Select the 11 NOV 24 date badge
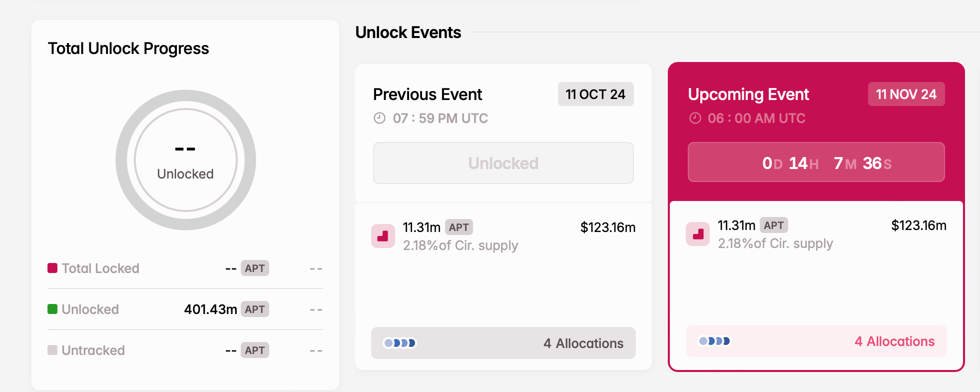Screen dimensions: 980x392 906,94
